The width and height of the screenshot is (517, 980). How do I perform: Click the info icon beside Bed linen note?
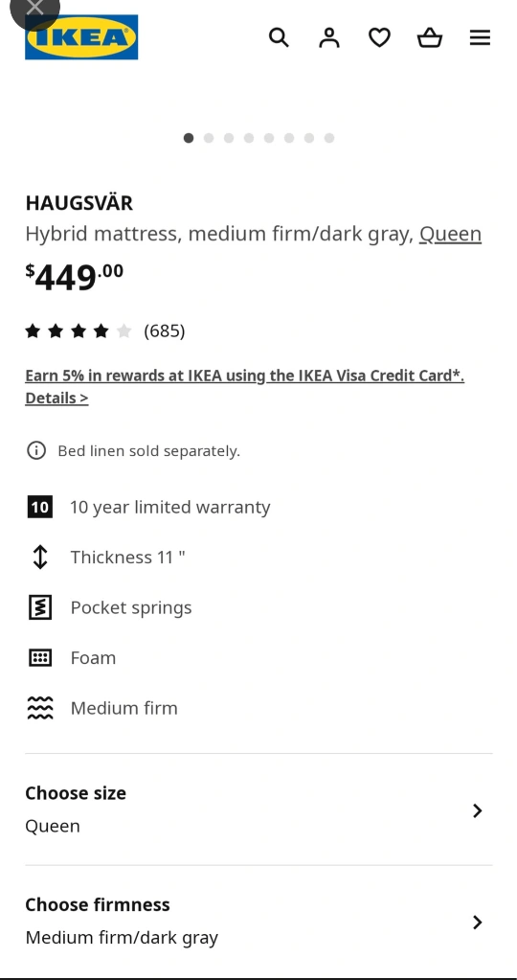pyautogui.click(x=36, y=450)
